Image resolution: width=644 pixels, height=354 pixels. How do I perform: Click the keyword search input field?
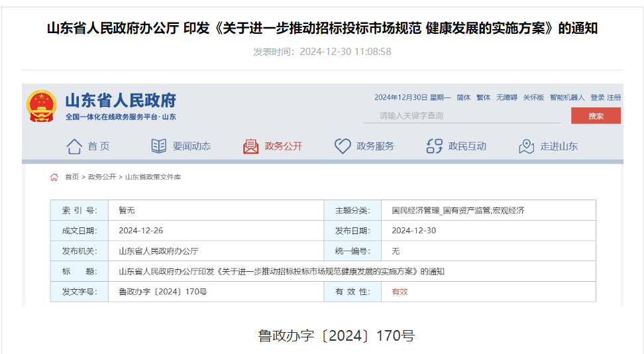pyautogui.click(x=460, y=116)
